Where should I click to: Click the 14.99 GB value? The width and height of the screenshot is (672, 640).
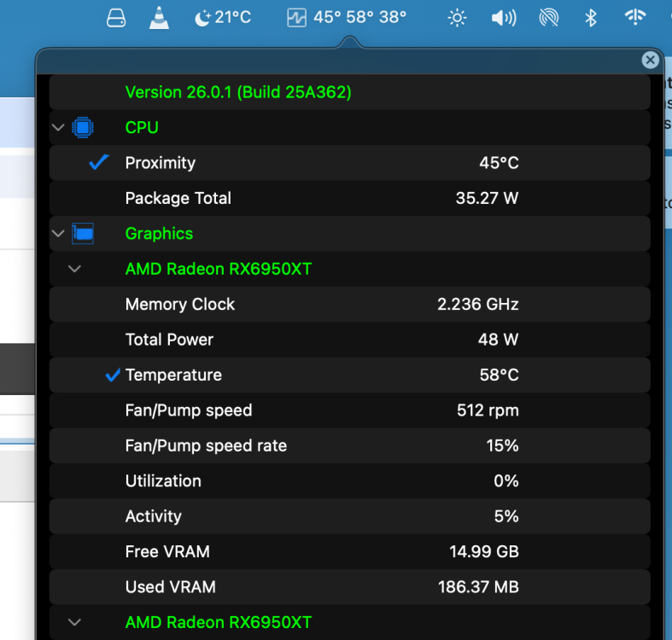[x=484, y=552]
